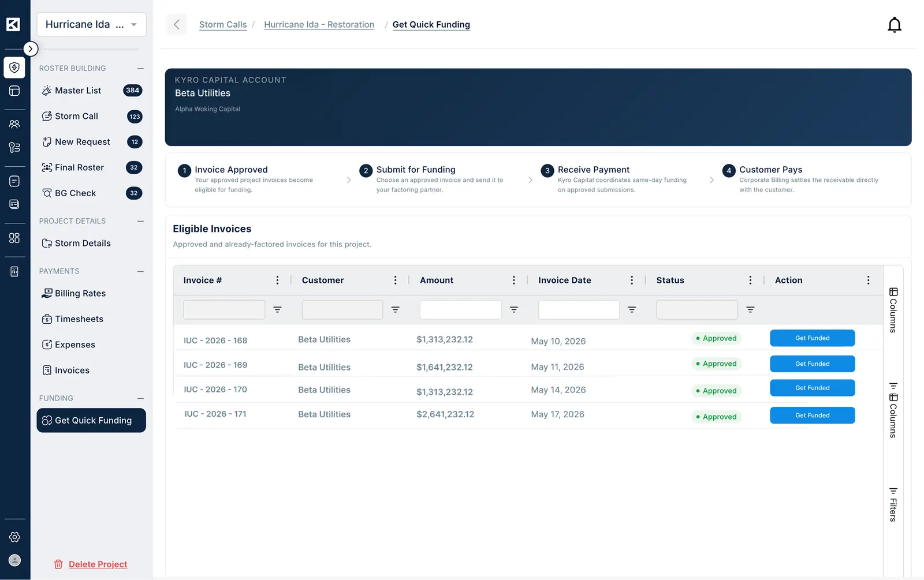Select amount $2,641,232.12 cell
This screenshot has width=924, height=580.
pyautogui.click(x=445, y=414)
